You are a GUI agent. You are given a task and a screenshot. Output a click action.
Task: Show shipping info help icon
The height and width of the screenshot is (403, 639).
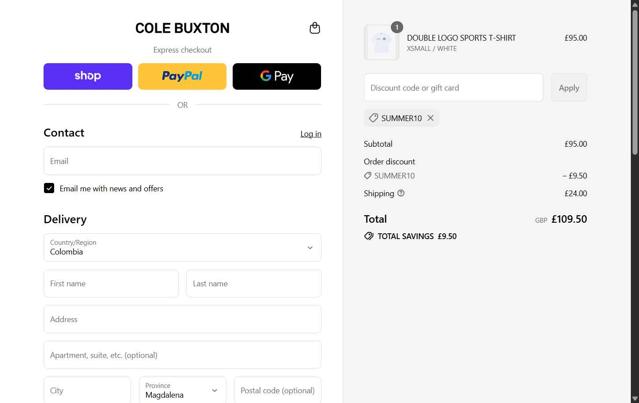pos(401,193)
